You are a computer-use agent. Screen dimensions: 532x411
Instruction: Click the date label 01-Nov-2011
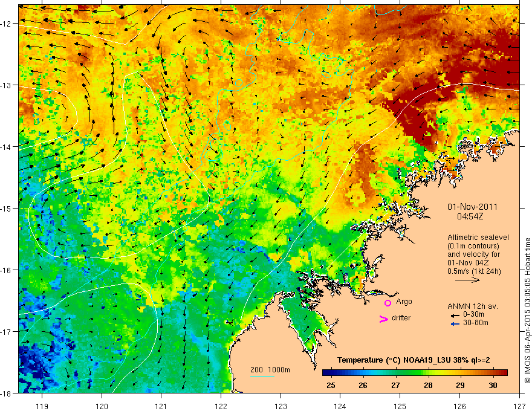tap(472, 207)
